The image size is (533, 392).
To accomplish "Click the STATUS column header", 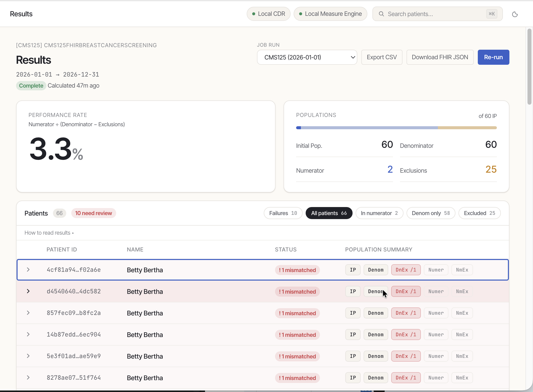I will click(286, 249).
